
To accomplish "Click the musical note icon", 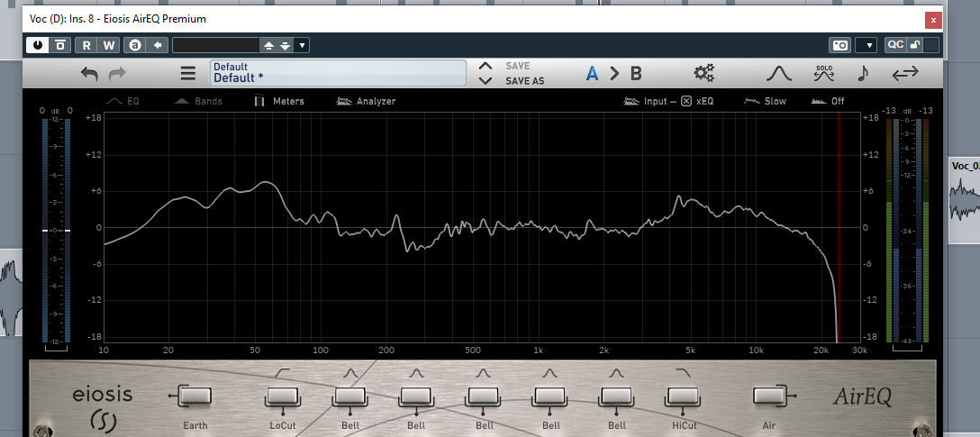I will (863, 73).
